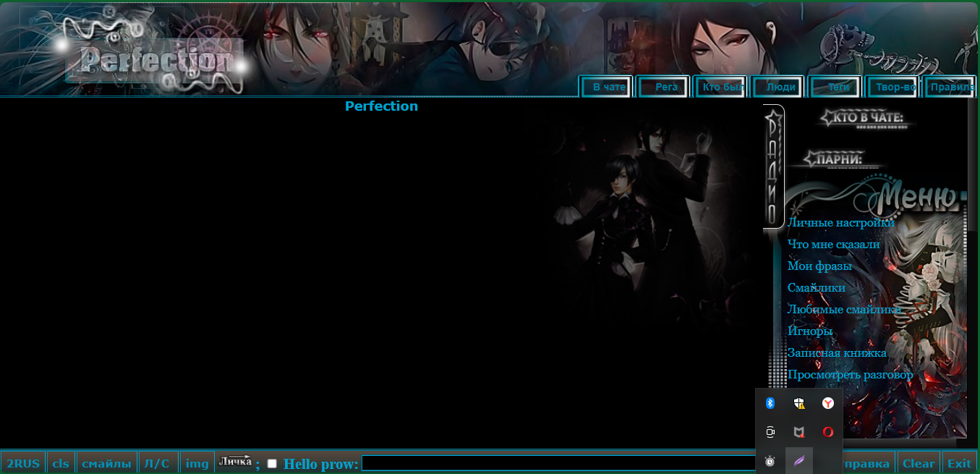The image size is (980, 474).
Task: Open Windows Security shield tray icon
Action: pos(799,403)
